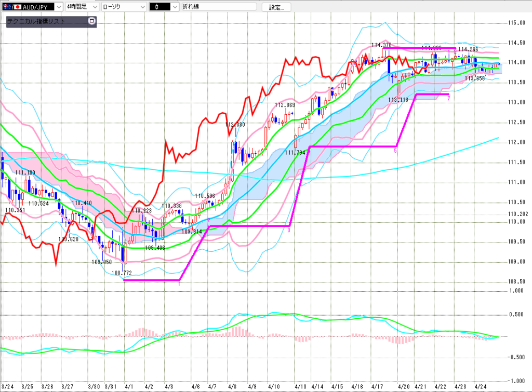Select the テクニカル指標リスト panel title bar

point(47,22)
